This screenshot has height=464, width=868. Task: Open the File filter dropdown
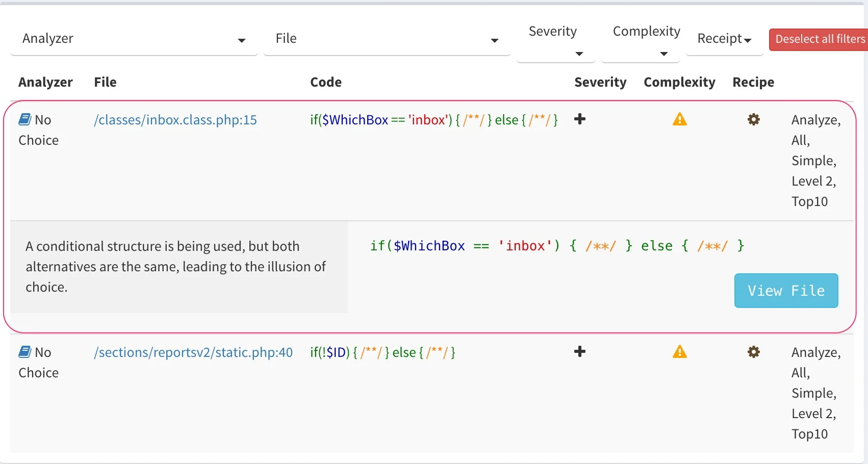[x=387, y=39]
